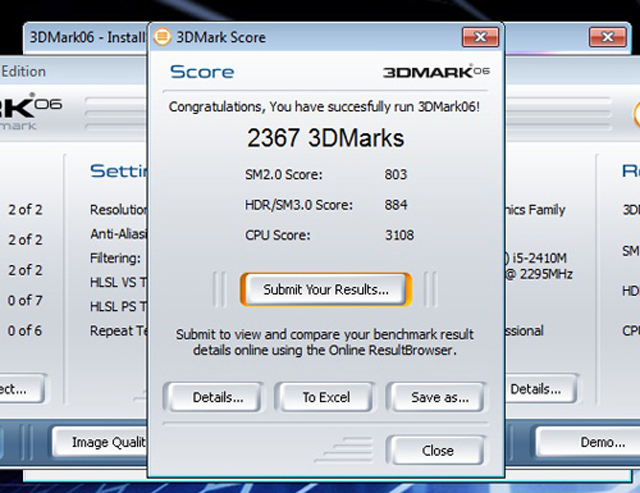640x493 pixels.
Task: Click the HLSL PS Target label
Action: coord(118,306)
